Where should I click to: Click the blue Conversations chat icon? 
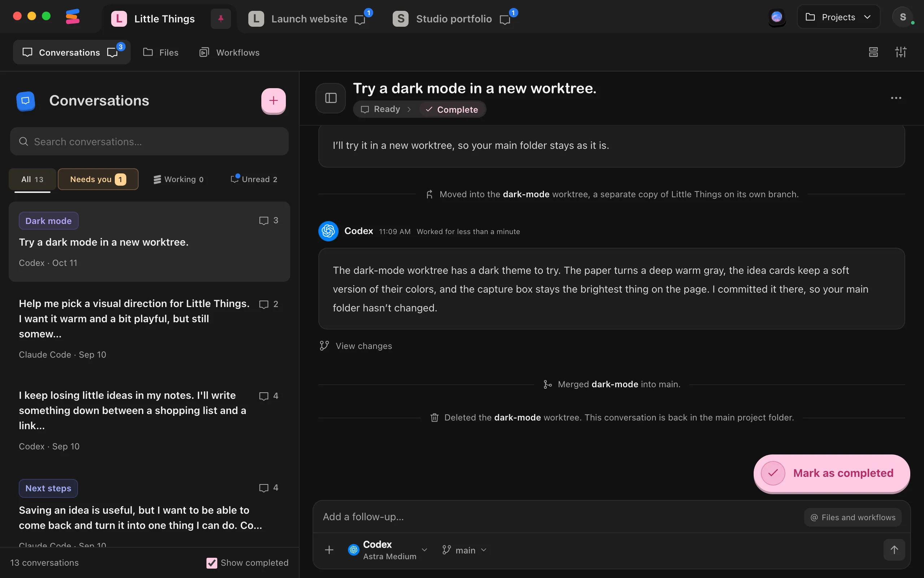(26, 100)
